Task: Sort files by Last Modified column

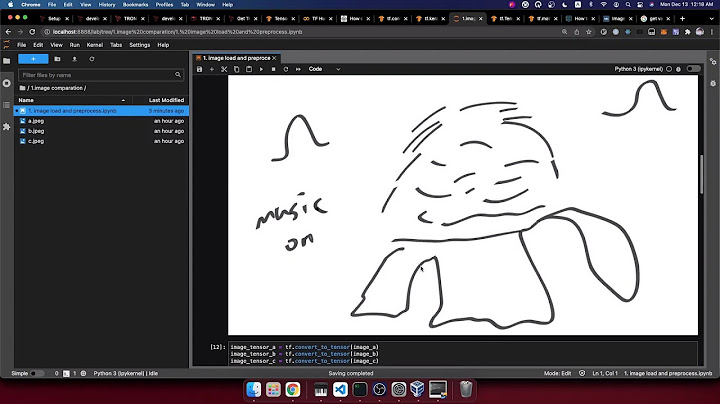Action: pos(160,100)
